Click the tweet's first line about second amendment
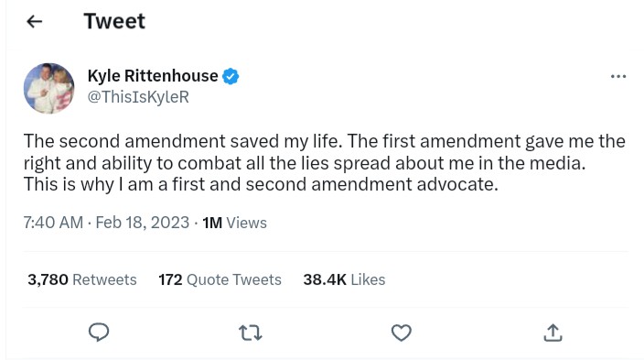Viewport: 644px width, 360px height. click(325, 141)
